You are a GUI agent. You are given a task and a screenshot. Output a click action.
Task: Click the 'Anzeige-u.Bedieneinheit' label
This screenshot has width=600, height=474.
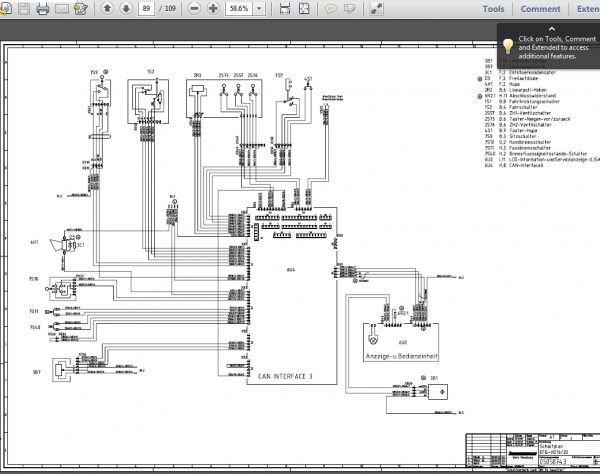[x=401, y=356]
